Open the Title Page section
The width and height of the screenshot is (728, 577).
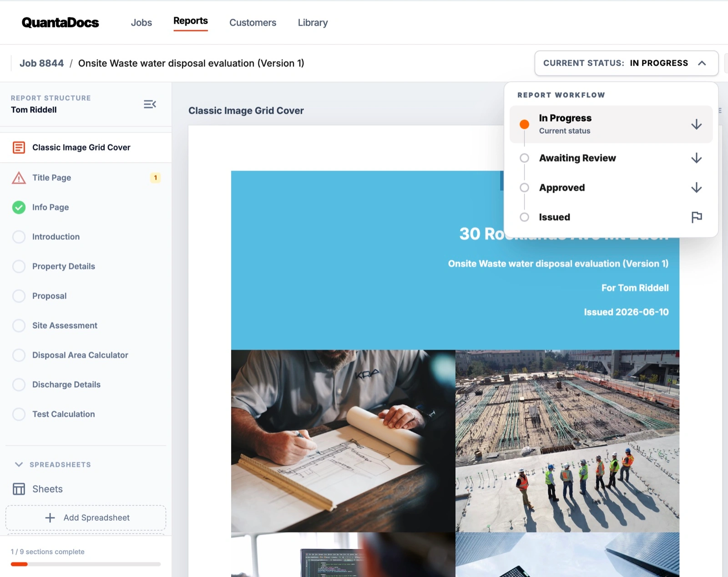86,178
